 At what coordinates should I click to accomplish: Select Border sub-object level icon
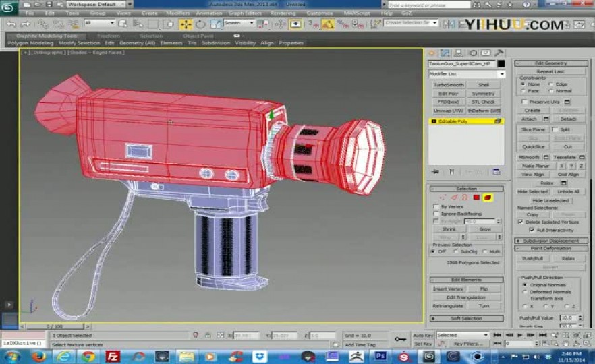pyautogui.click(x=465, y=197)
